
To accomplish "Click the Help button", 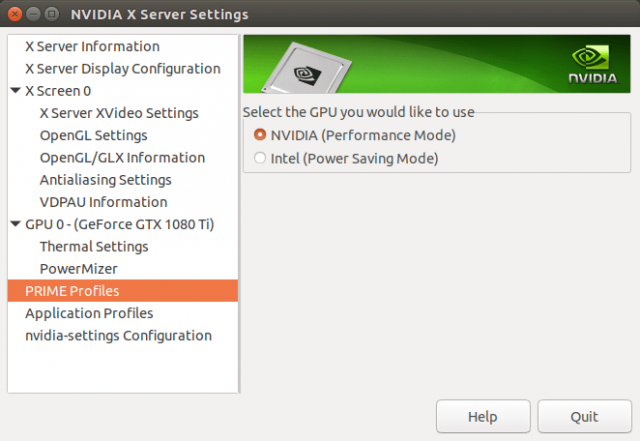I will click(482, 416).
